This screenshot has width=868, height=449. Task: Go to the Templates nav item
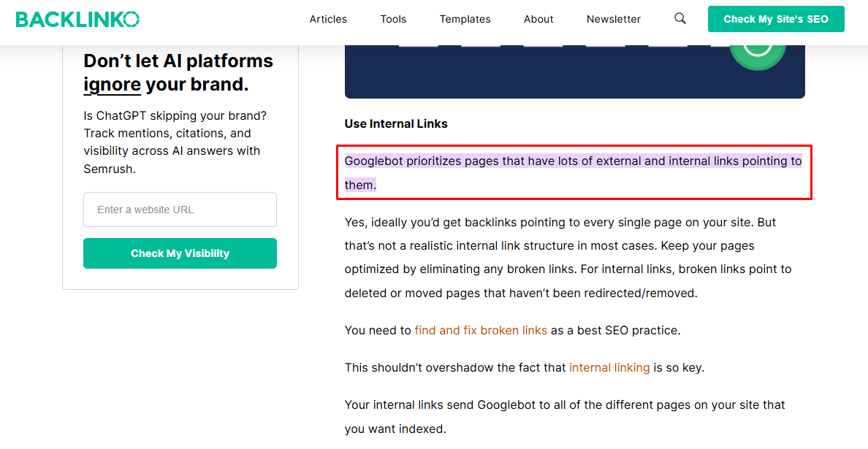[465, 19]
